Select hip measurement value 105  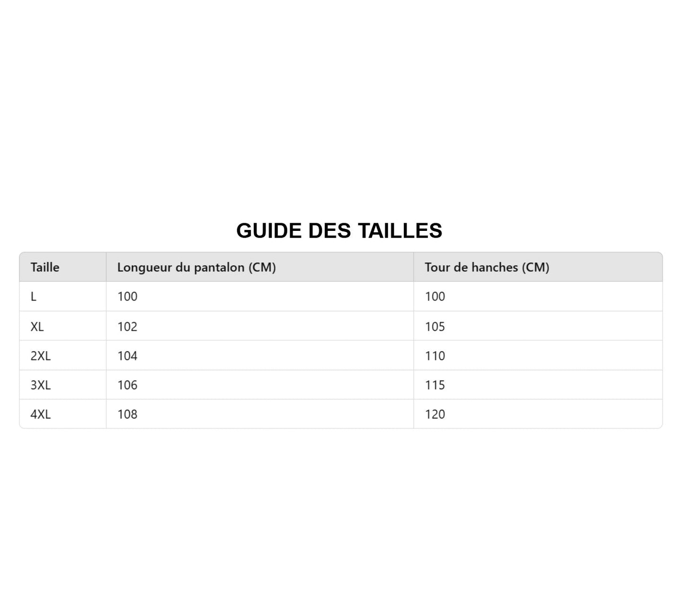pos(435,326)
